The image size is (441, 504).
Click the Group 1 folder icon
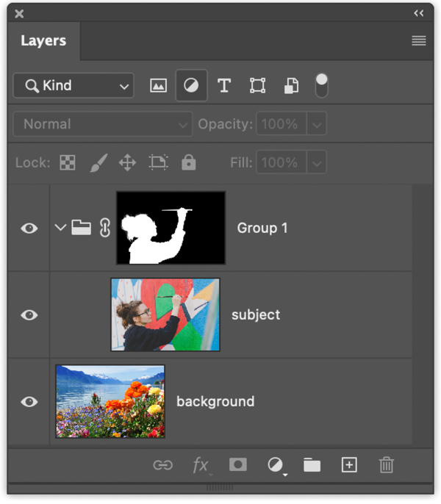[81, 228]
